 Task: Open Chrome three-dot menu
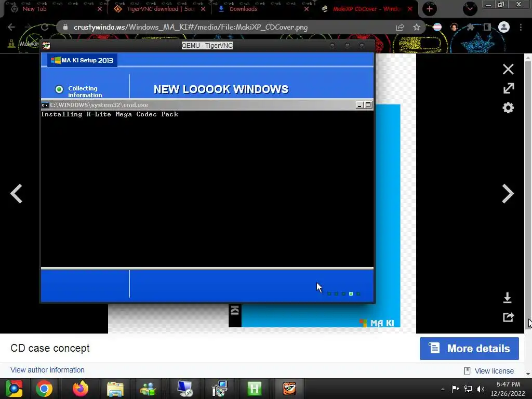point(521,27)
